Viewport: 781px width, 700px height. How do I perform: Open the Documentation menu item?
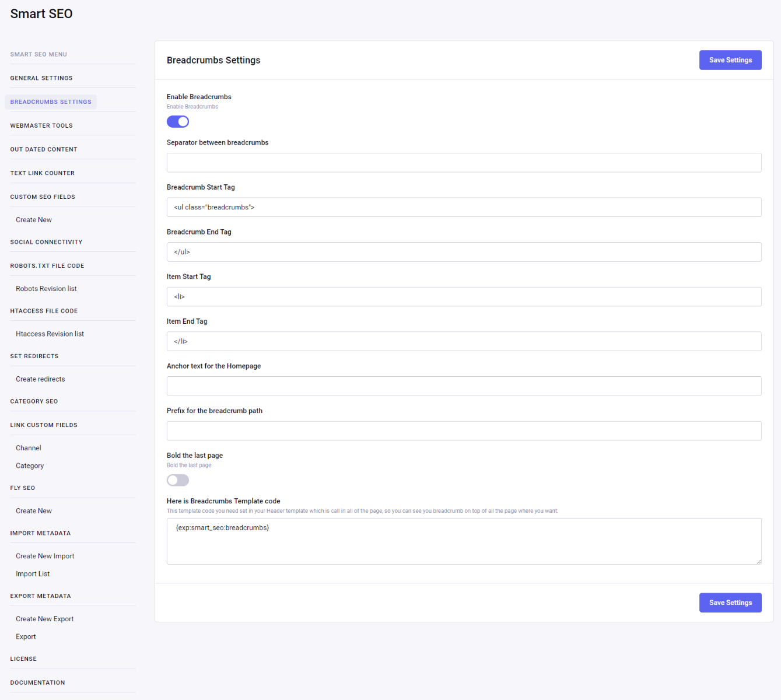click(37, 682)
